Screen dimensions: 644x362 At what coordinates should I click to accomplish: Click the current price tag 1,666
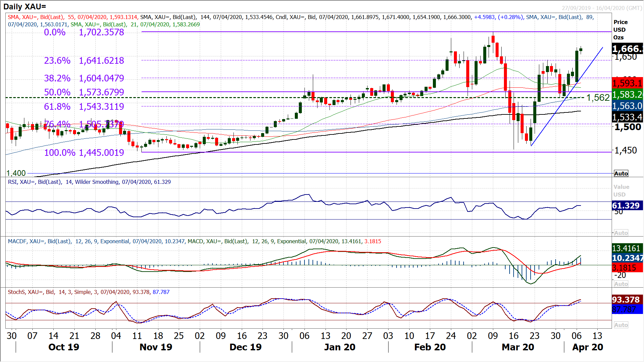(628, 49)
